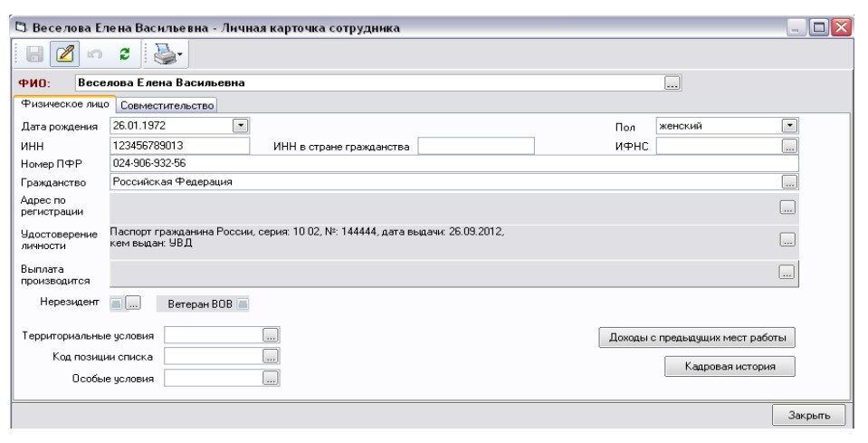The width and height of the screenshot is (868, 443).
Task: Click the window title bar icon
Action: (22, 27)
